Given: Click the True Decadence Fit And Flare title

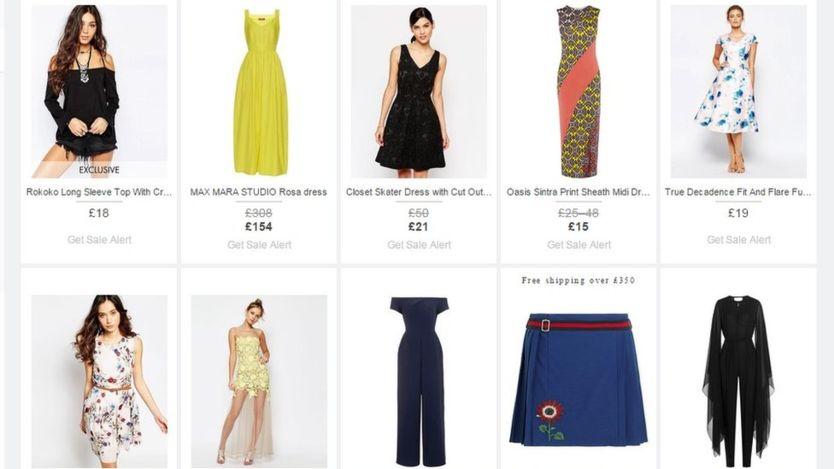Looking at the screenshot, I should click(x=738, y=192).
